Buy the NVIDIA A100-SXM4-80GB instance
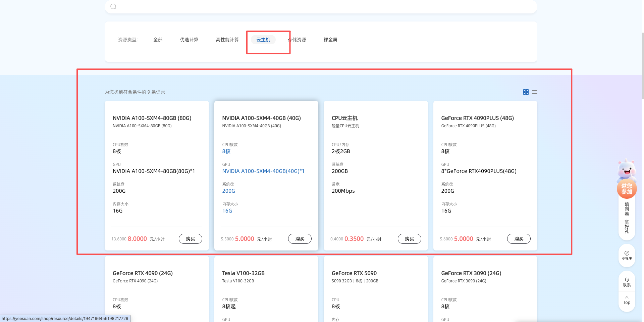The height and width of the screenshot is (322, 644). click(190, 239)
